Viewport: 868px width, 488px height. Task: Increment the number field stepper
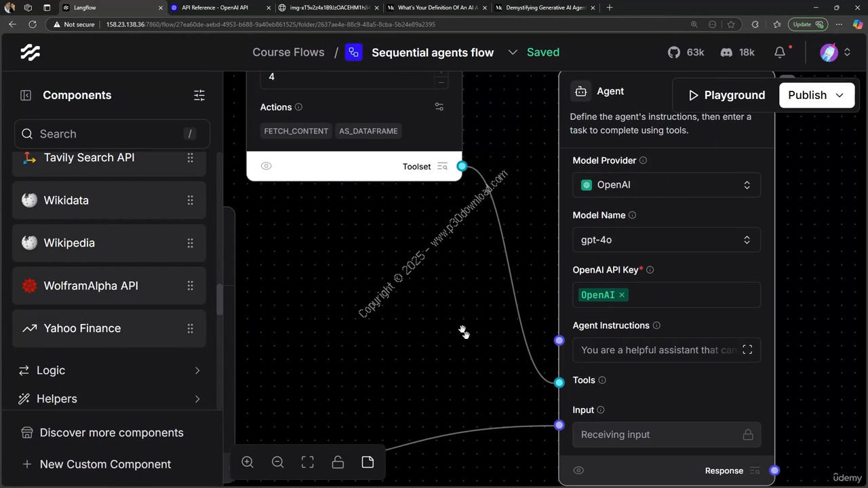point(441,74)
